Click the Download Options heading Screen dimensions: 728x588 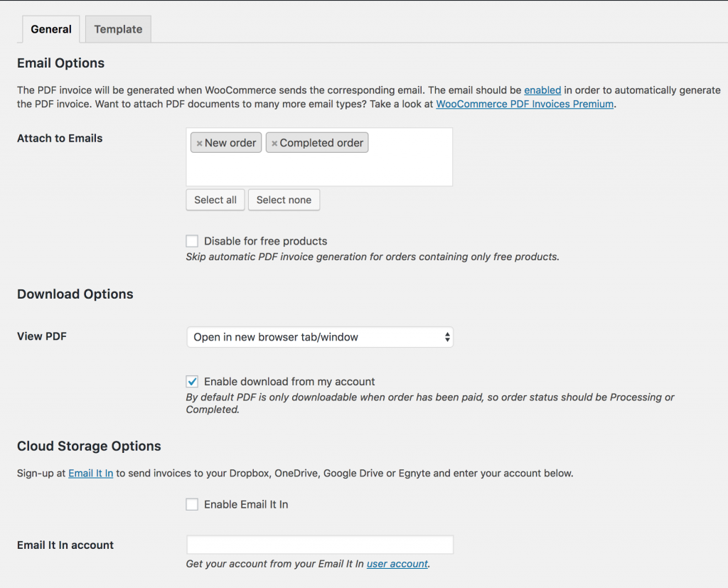75,294
